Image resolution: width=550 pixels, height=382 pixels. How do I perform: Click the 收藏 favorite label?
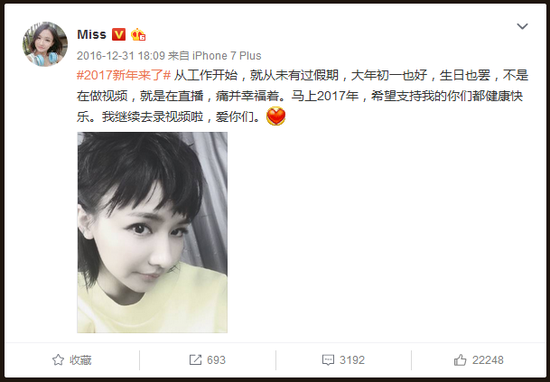pos(80,360)
